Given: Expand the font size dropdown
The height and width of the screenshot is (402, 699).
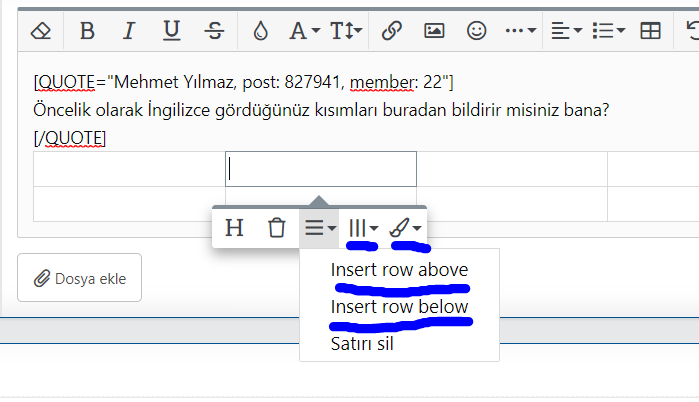Looking at the screenshot, I should click(x=347, y=31).
